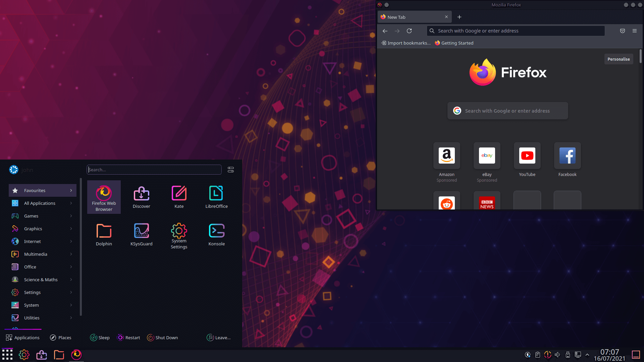Select the New Tab tab in Firefox
The width and height of the screenshot is (644, 362).
415,17
